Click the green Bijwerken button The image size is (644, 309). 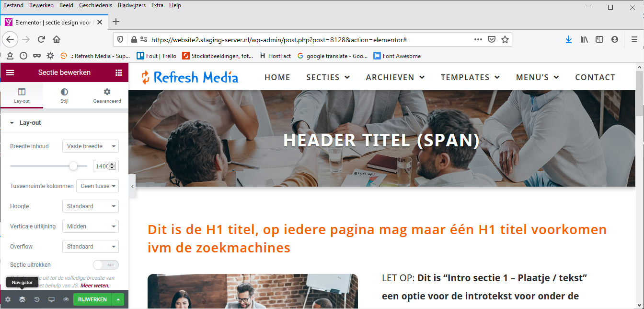pyautogui.click(x=92, y=299)
